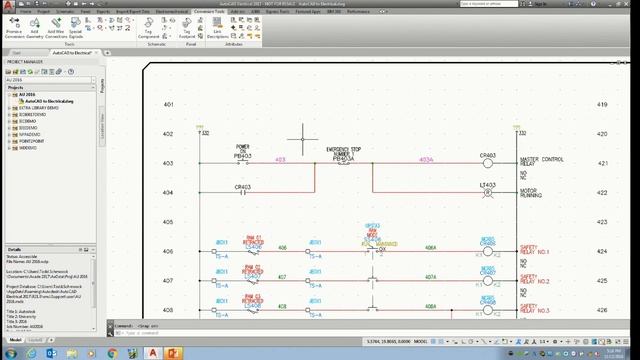This screenshot has width=640, height=360.
Task: Click the Tag Footprint tool
Action: click(187, 28)
